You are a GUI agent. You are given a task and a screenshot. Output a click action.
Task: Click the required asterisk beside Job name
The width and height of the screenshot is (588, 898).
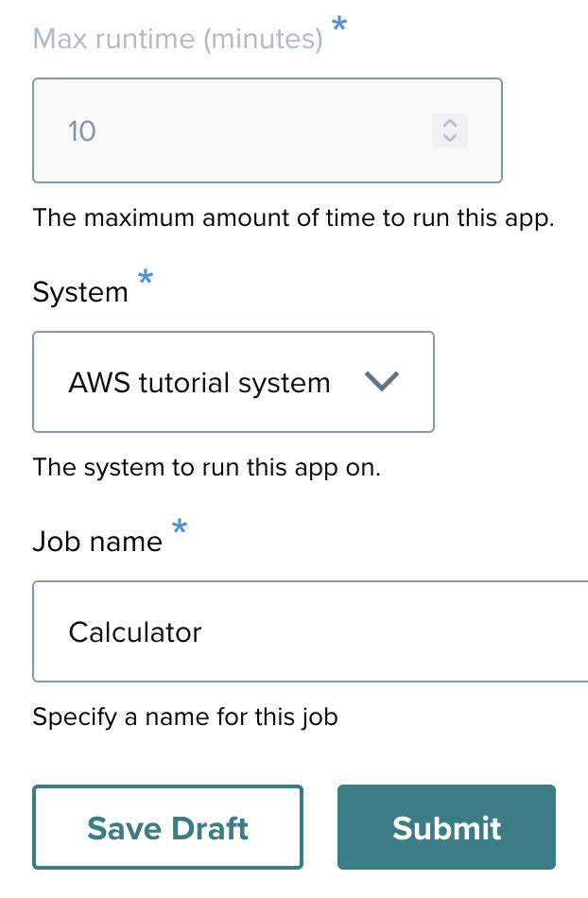click(180, 528)
